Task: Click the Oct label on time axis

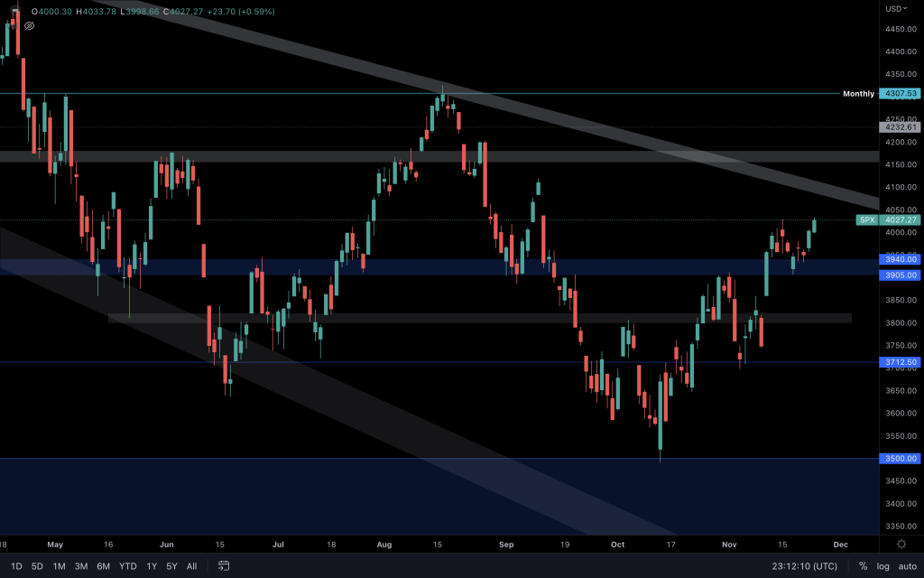Action: click(x=617, y=545)
